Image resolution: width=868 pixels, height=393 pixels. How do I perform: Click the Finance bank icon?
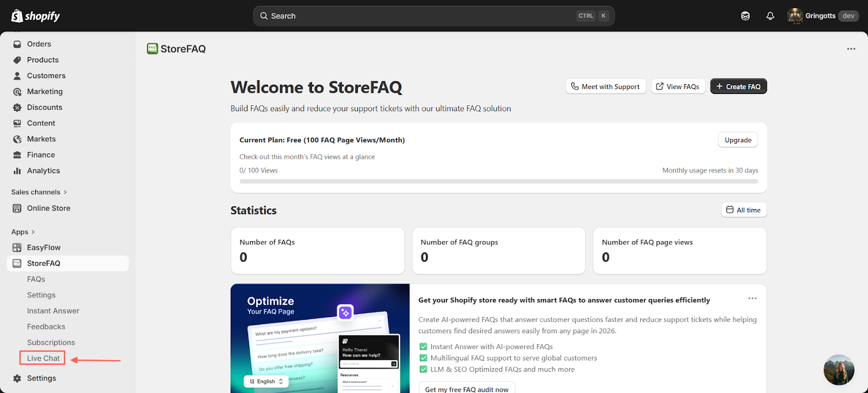pyautogui.click(x=17, y=155)
